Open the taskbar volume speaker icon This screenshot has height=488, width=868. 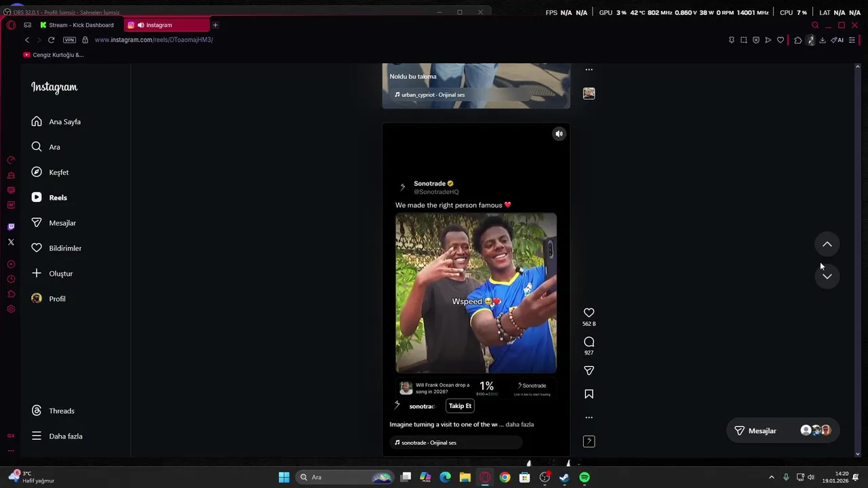tap(811, 477)
